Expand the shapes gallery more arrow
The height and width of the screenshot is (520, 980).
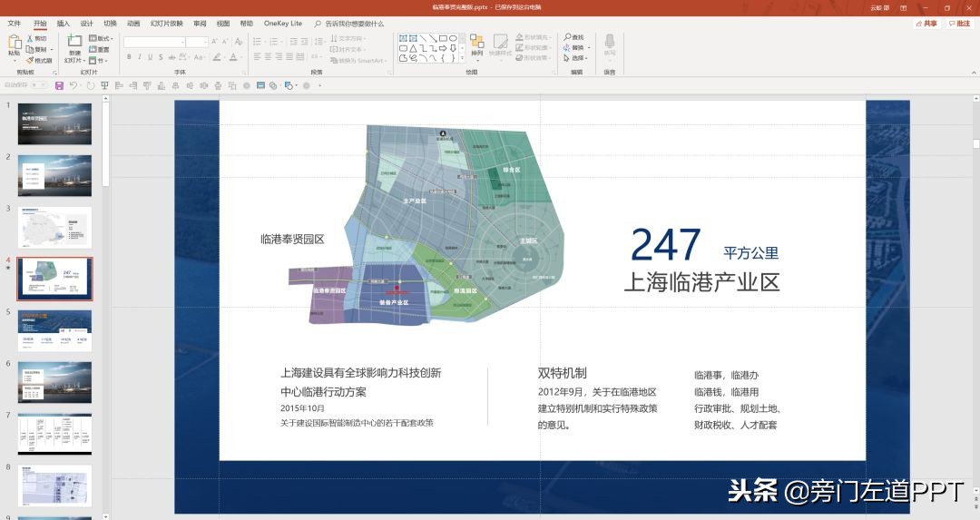(463, 58)
